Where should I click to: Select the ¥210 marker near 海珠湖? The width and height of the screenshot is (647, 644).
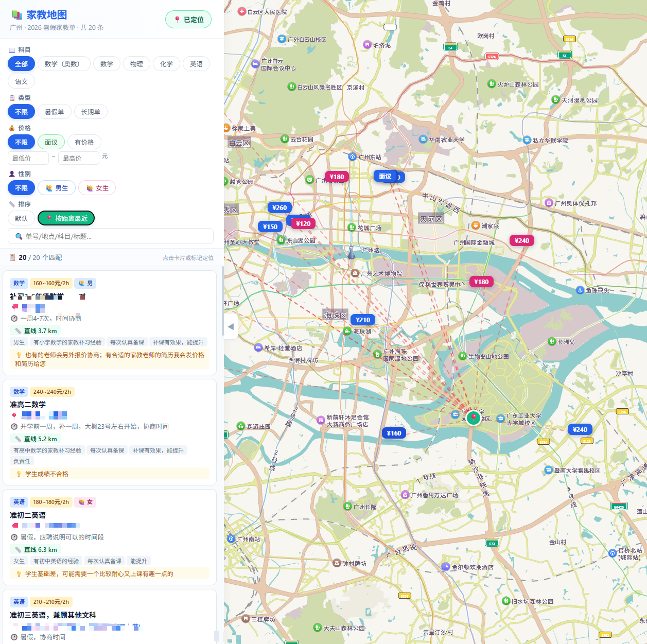(x=363, y=320)
